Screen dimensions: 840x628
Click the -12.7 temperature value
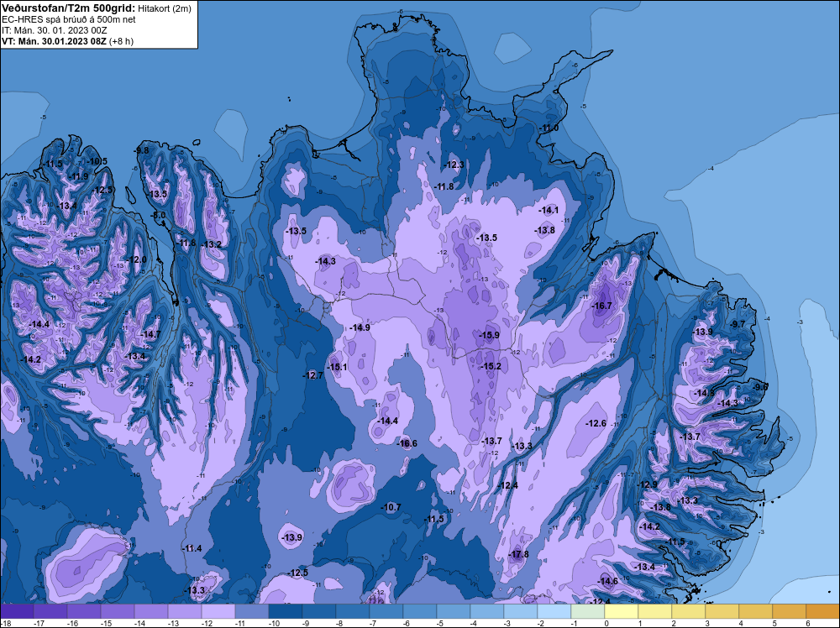pos(312,375)
